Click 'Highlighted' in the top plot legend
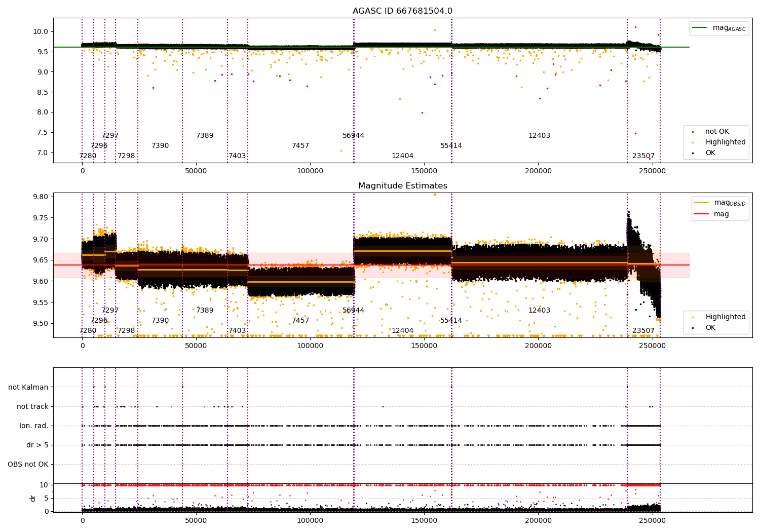 point(720,142)
